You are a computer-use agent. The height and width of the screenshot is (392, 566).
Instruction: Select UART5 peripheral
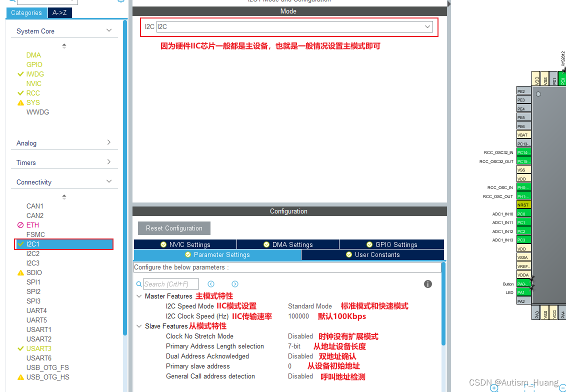[36, 320]
